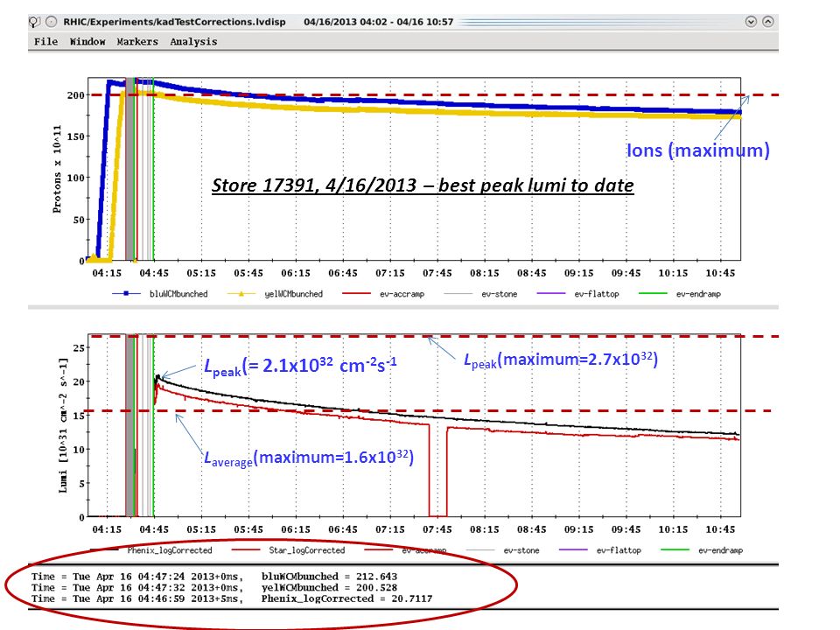Select the readout yelWCMbunched = 200.528

pos(330,588)
